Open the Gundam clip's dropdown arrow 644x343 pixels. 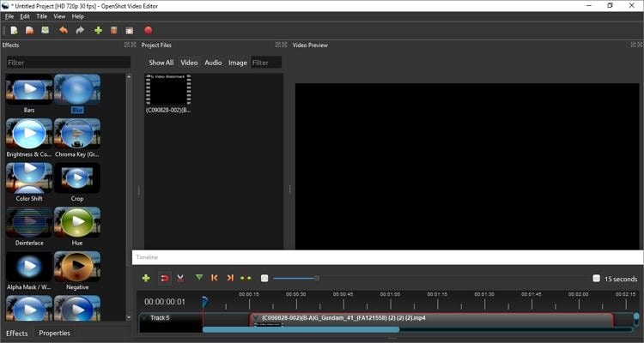[x=256, y=318]
